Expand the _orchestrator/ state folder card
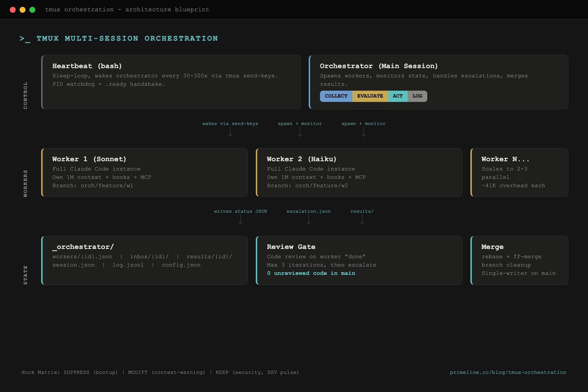Image resolution: width=588 pixels, height=392 pixels. click(x=145, y=260)
